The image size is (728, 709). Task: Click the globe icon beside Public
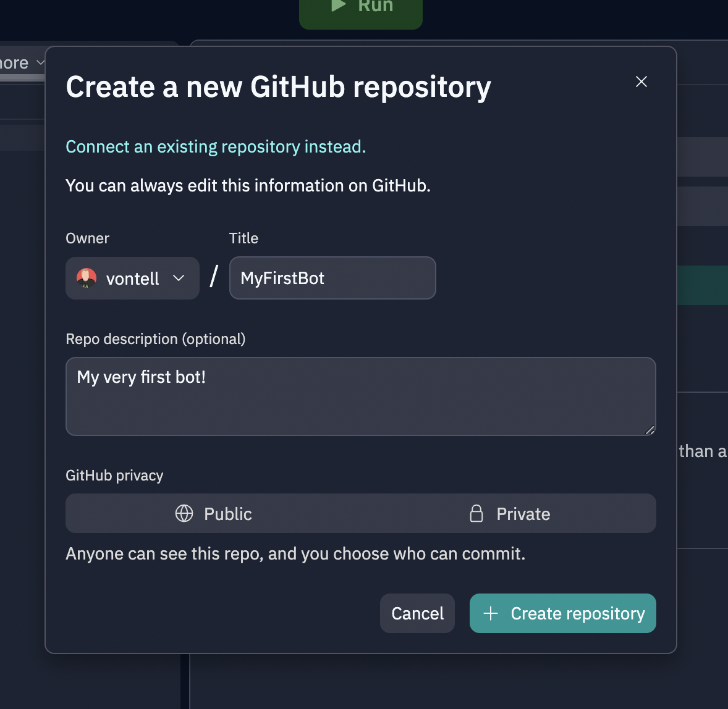[184, 514]
